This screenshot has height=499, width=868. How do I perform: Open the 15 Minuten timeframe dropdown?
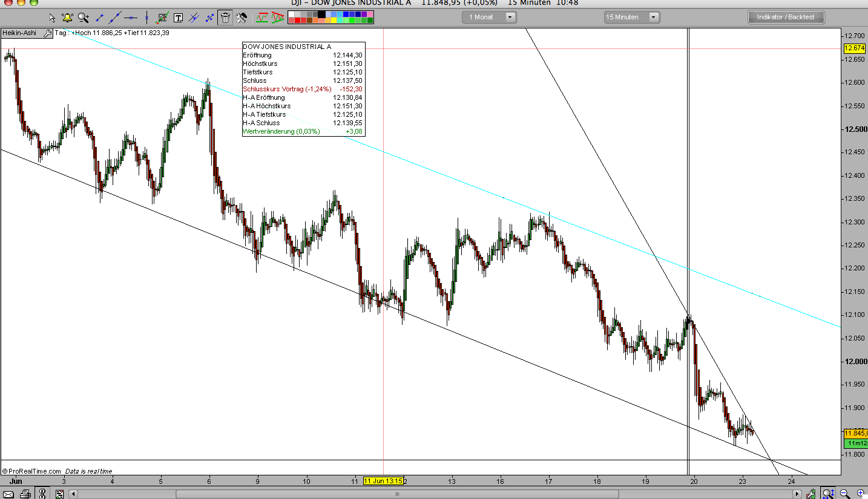631,17
